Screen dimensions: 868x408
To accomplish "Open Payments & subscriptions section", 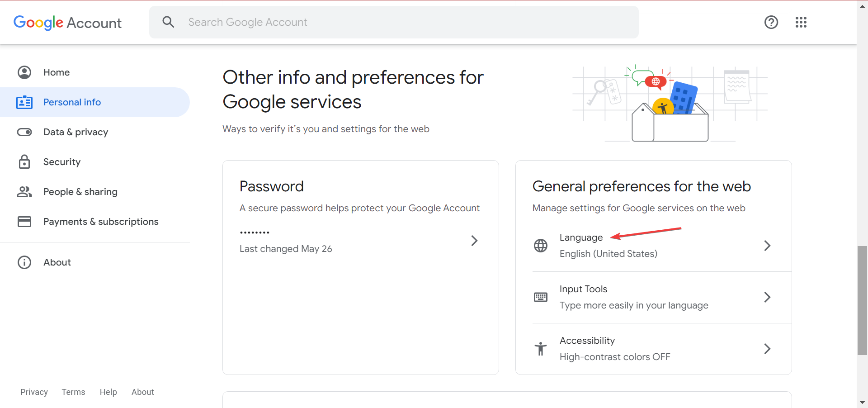I will coord(95,222).
